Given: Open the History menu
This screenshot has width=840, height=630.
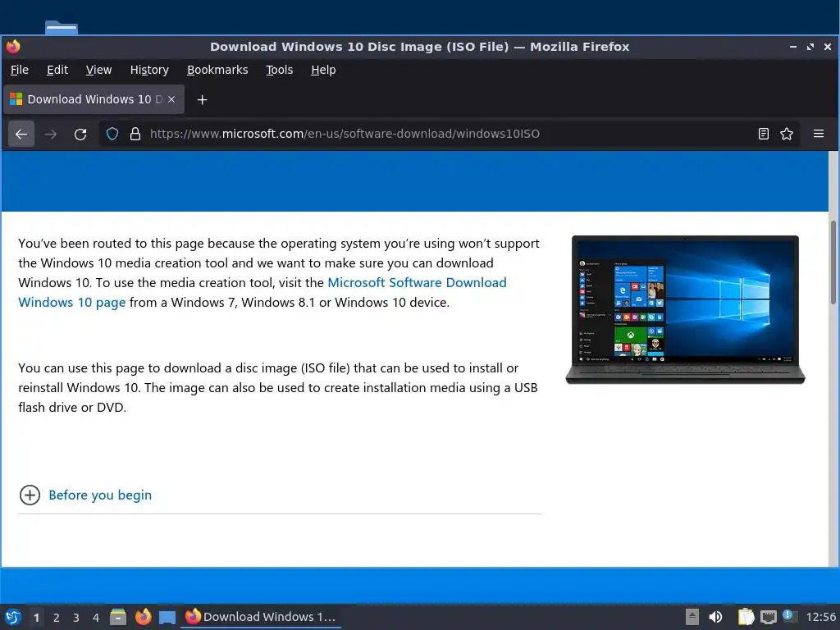Looking at the screenshot, I should [149, 70].
